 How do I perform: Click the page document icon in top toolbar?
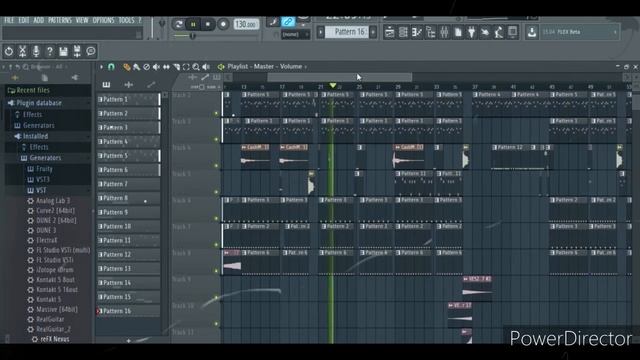458,32
